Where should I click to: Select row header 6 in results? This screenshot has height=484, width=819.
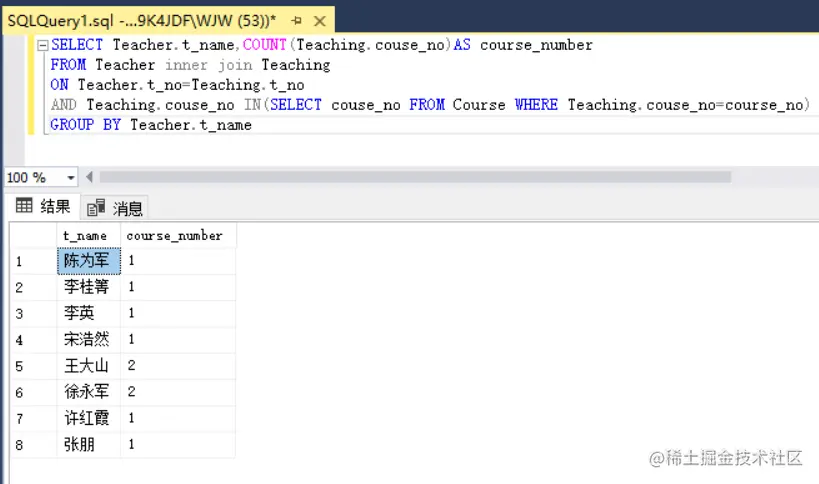(33, 392)
